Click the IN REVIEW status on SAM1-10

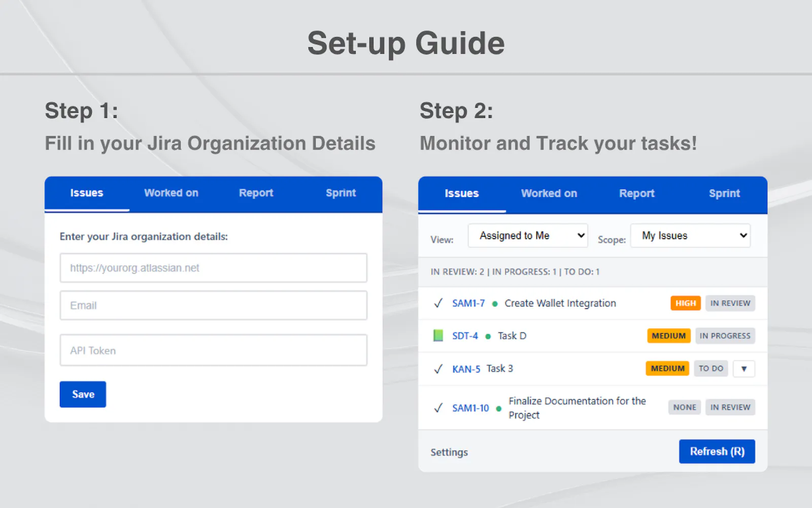730,407
